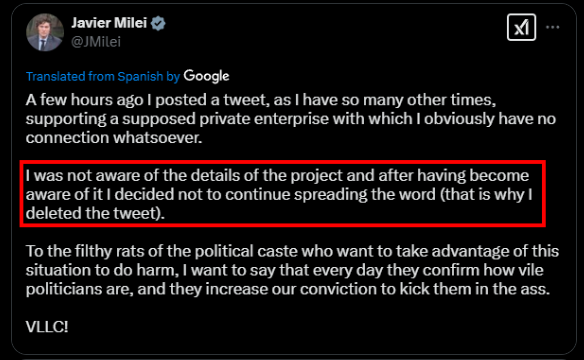This screenshot has height=360, width=584.
Task: Click the line 'decided not to continue spreading'
Action: pyautogui.click(x=279, y=194)
